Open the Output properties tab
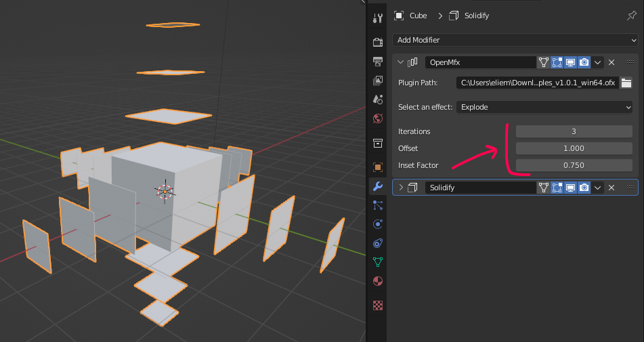This screenshot has height=342, width=644. [x=378, y=62]
